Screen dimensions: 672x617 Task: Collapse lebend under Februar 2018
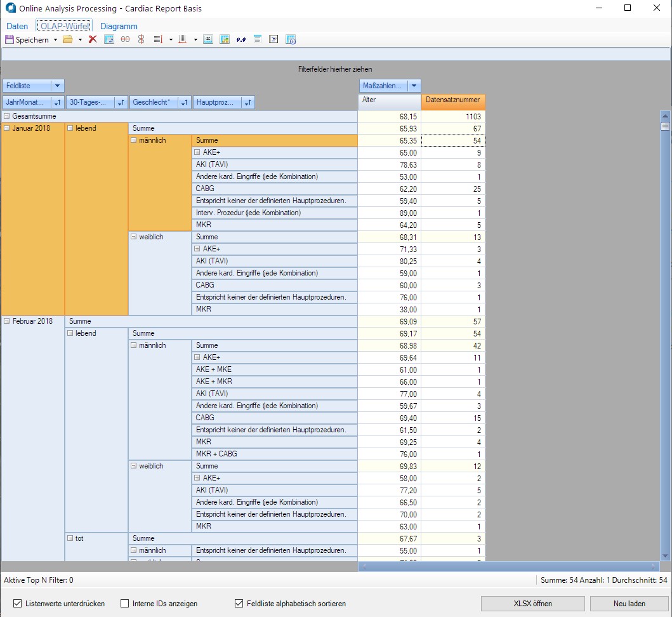(70, 333)
